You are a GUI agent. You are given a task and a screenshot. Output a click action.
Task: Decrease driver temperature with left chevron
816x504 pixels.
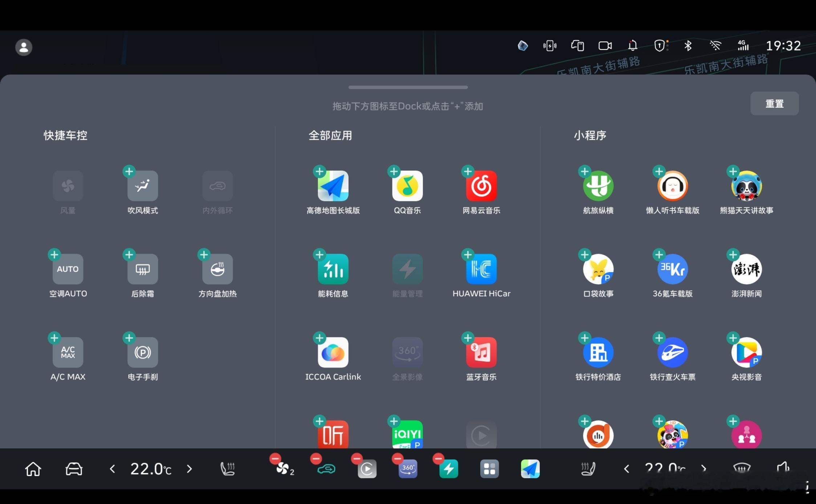click(x=113, y=469)
